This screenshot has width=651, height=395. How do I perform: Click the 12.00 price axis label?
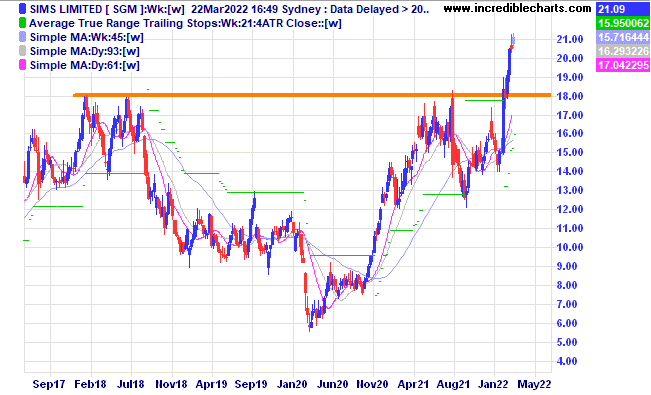(570, 209)
